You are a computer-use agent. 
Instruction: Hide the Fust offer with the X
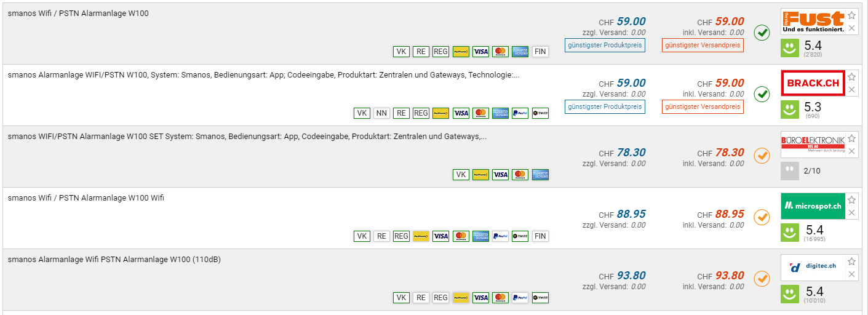[x=851, y=28]
